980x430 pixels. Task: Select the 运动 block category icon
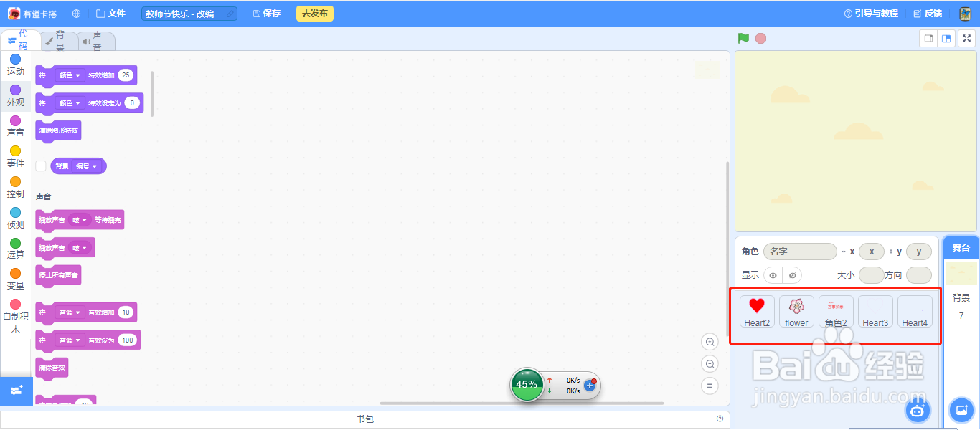16,60
